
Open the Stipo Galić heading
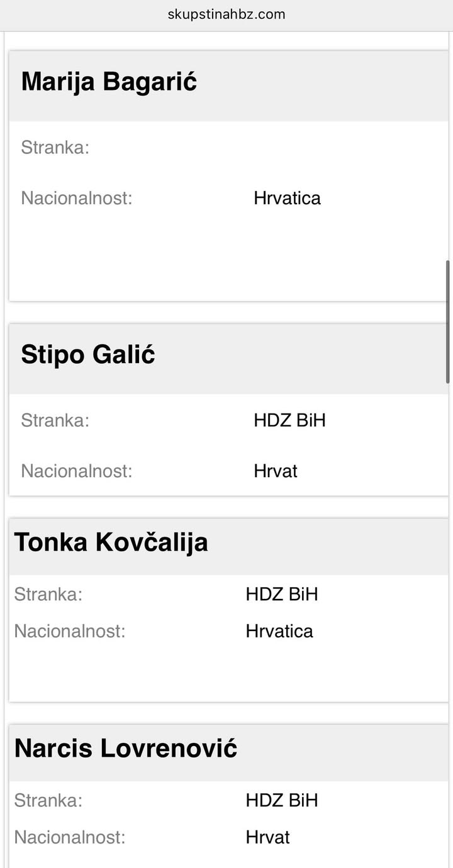point(88,355)
